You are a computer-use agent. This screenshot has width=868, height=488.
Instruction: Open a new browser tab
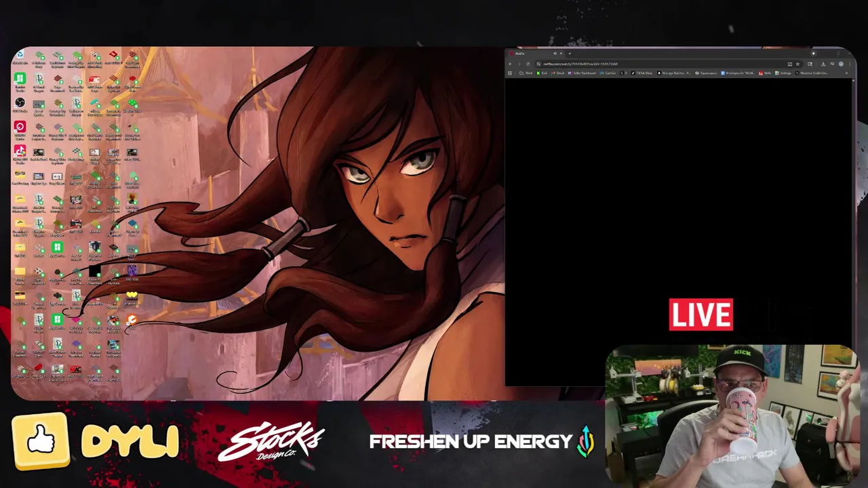(x=570, y=54)
